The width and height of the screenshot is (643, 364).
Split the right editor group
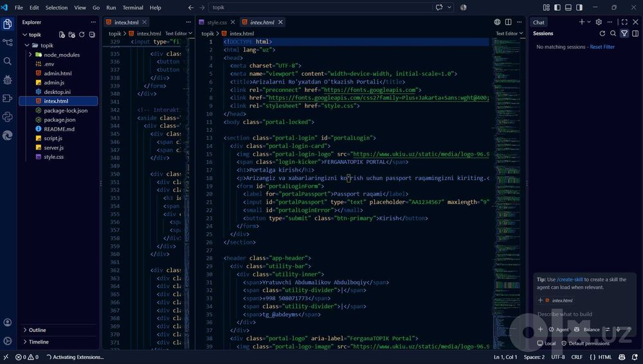(508, 22)
